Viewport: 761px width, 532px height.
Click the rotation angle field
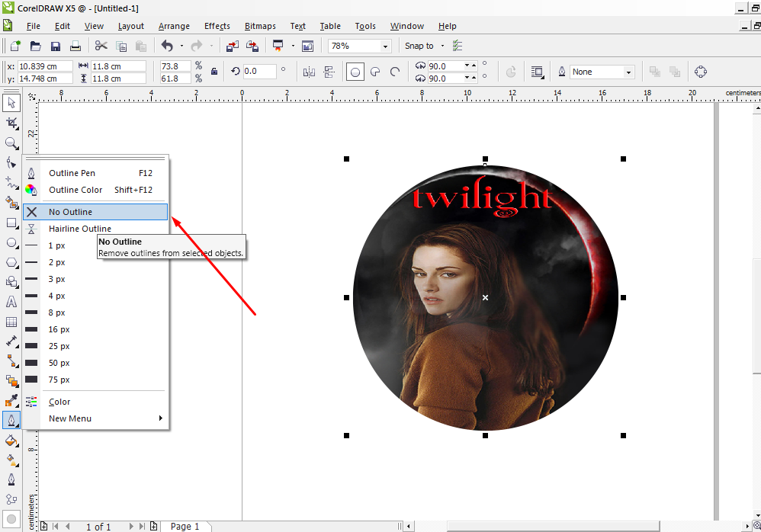pyautogui.click(x=259, y=72)
